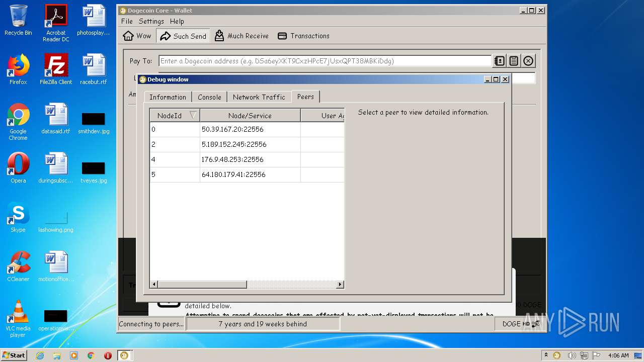Click the horizontal scrollbar thumb in peers table
This screenshot has height=362, width=644.
(x=202, y=284)
